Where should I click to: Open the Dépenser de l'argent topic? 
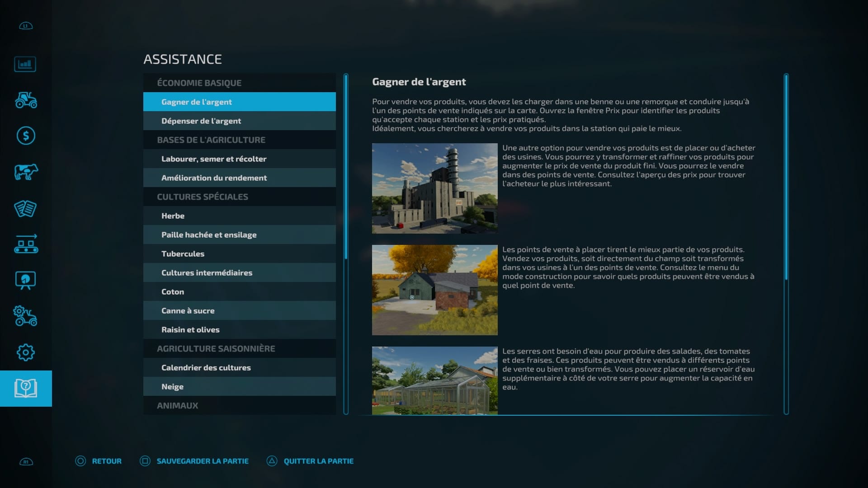(x=240, y=121)
